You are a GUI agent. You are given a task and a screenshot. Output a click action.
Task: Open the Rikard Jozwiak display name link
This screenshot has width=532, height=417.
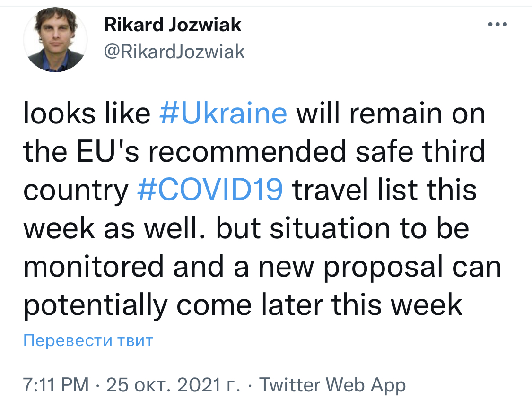(173, 25)
